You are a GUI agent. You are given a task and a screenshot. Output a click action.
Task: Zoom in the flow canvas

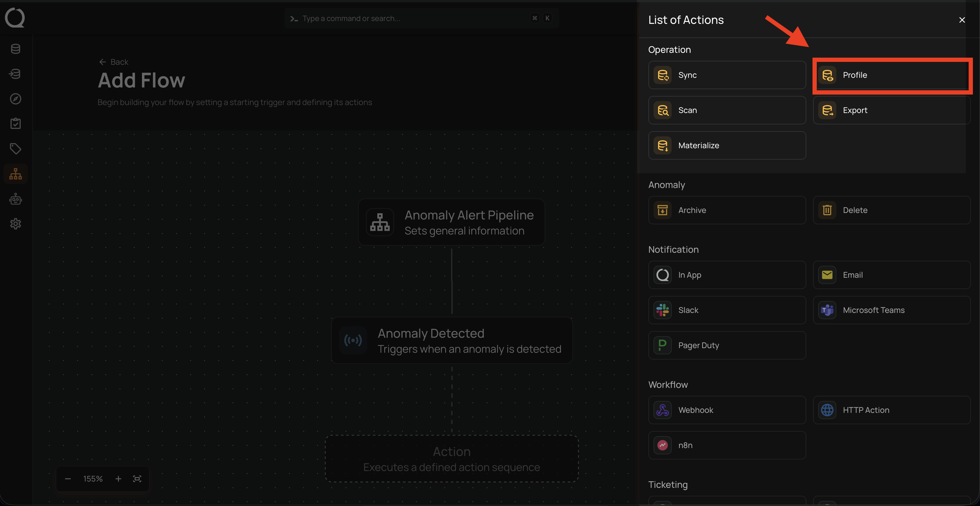pyautogui.click(x=118, y=479)
